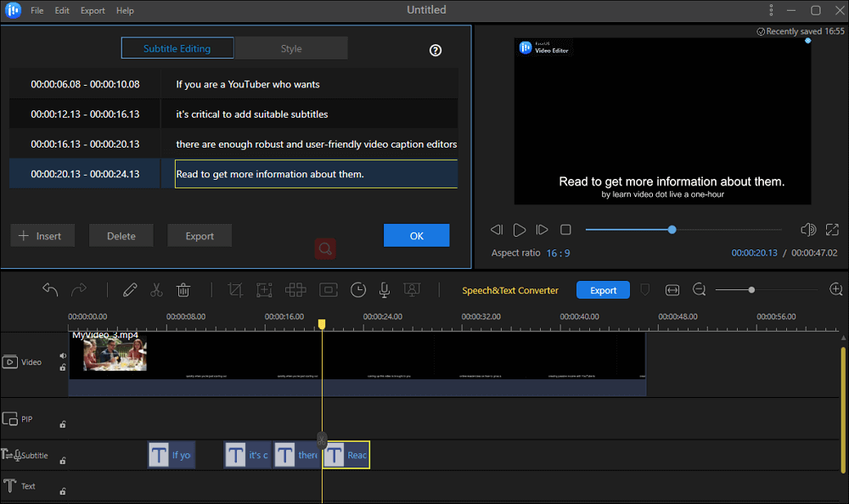The width and height of the screenshot is (849, 504).
Task: Open the File menu
Action: (x=37, y=11)
